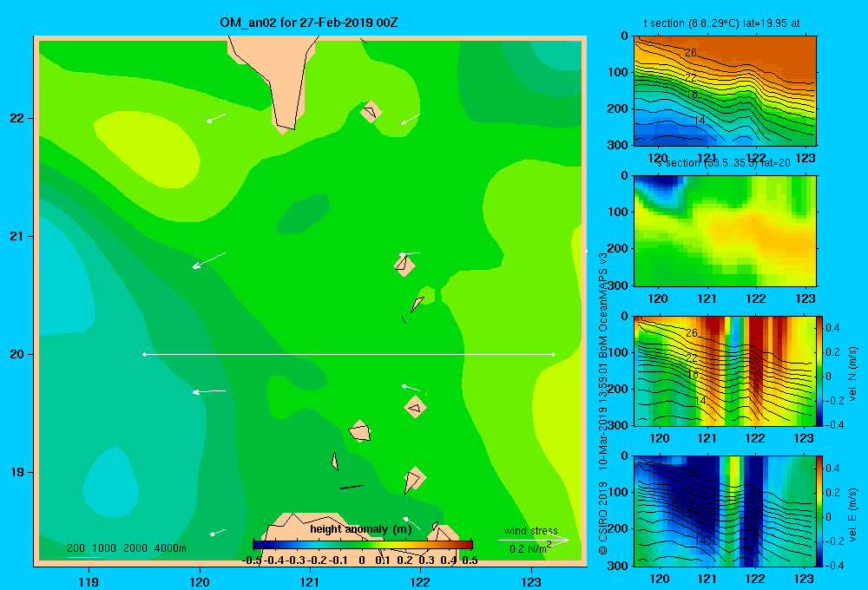
Task: Click the 'vel. N (m/s)' axis label
Action: (852, 374)
